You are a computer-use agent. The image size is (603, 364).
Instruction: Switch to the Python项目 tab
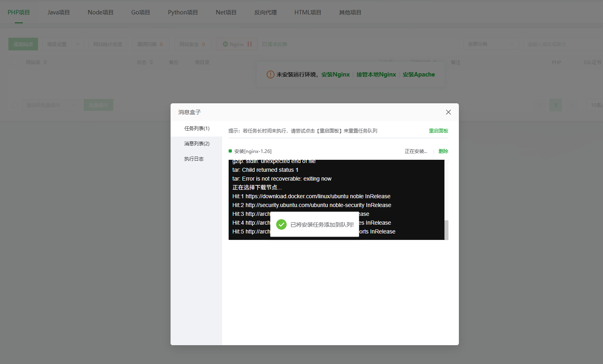click(x=183, y=12)
